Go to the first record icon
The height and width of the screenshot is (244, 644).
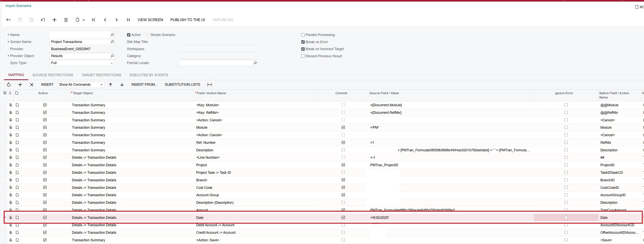point(93,20)
